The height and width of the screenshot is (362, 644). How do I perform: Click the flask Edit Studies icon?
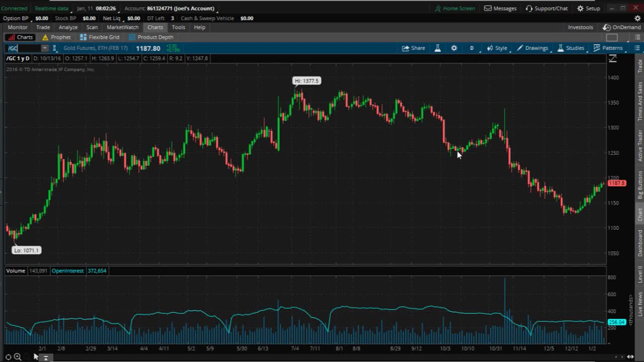[x=438, y=48]
